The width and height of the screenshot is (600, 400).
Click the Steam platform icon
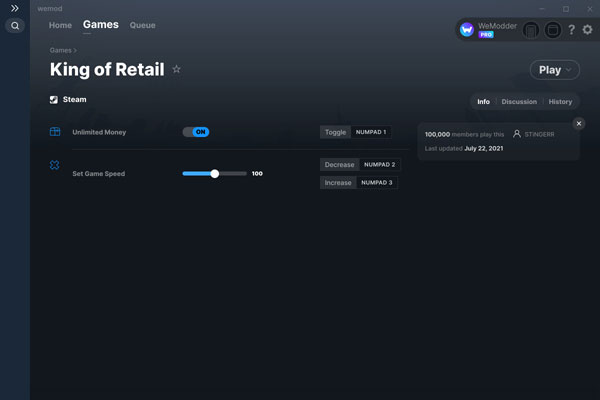54,100
